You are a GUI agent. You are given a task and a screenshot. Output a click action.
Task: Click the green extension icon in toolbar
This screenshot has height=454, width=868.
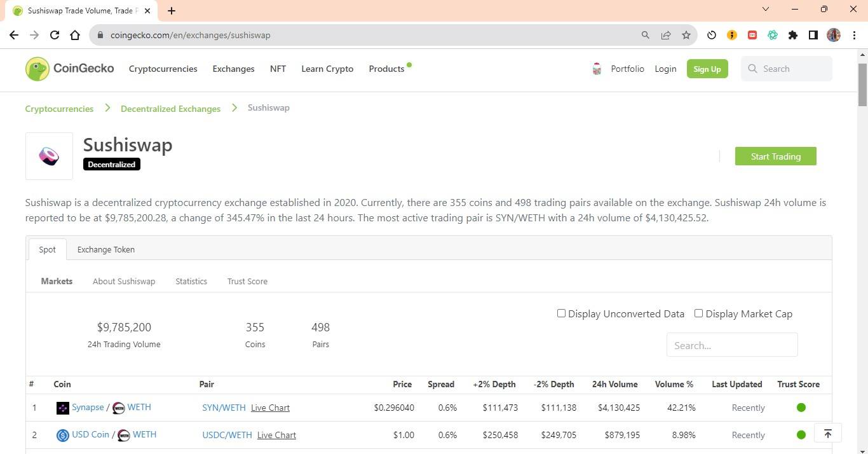click(x=773, y=35)
